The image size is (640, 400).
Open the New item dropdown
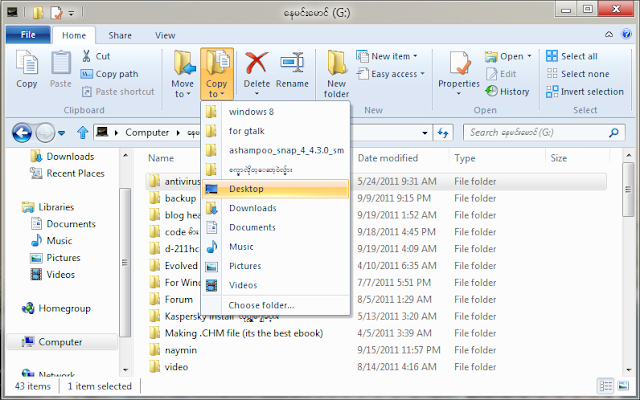(387, 56)
